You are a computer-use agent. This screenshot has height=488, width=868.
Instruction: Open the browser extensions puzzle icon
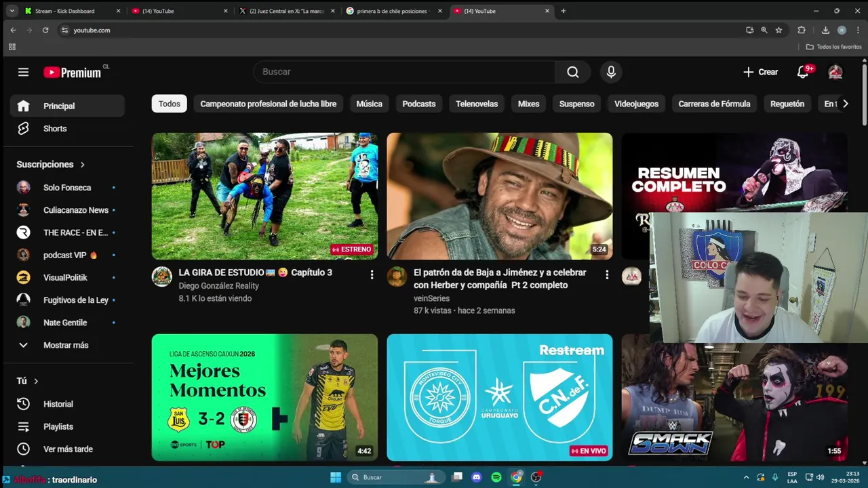[802, 30]
